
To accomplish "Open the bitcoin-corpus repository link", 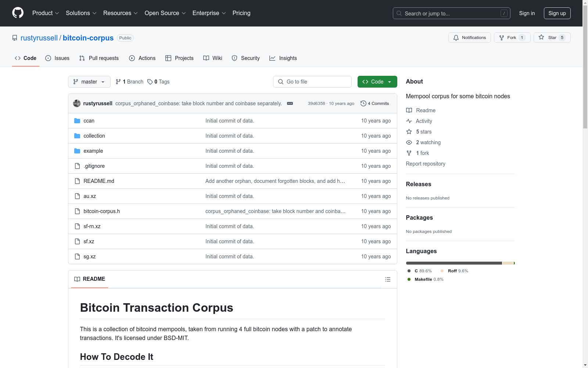I will (x=88, y=38).
